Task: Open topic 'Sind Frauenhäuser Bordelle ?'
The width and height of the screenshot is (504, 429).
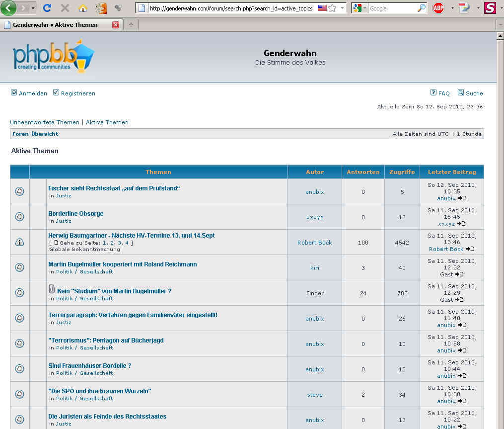Action: 89,365
